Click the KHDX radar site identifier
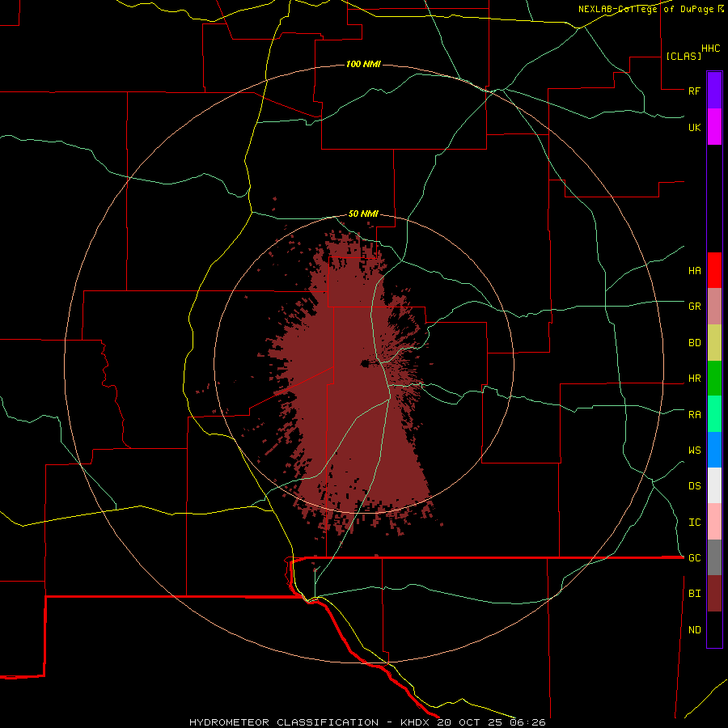The image size is (728, 728). (x=416, y=722)
